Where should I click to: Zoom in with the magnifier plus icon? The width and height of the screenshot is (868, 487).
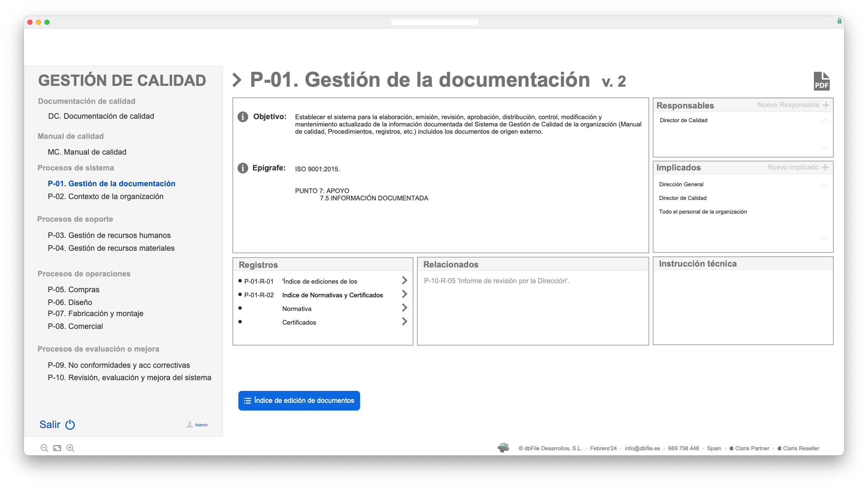70,448
